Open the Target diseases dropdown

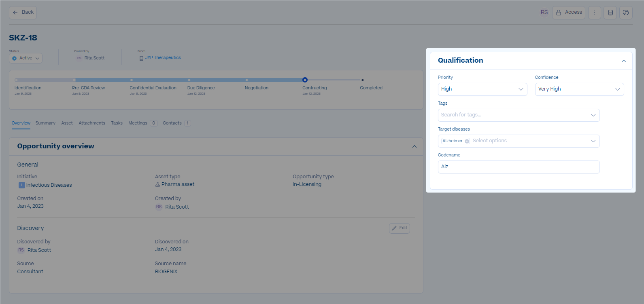point(519,141)
